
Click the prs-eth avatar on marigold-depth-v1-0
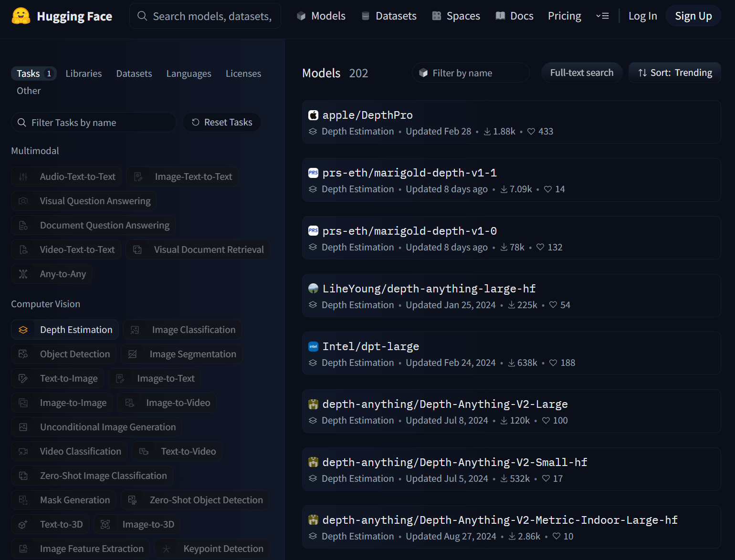(x=313, y=231)
